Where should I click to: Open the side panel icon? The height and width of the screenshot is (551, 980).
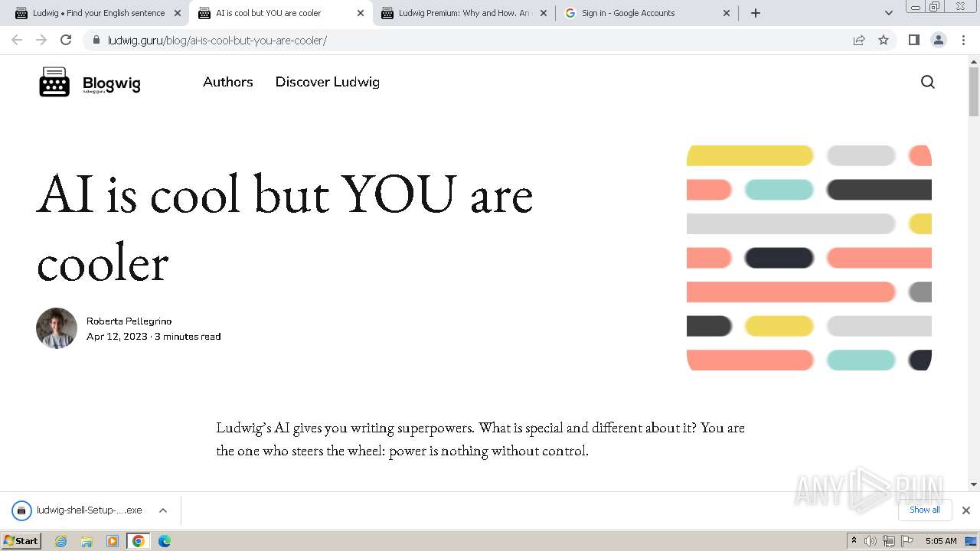point(913,40)
